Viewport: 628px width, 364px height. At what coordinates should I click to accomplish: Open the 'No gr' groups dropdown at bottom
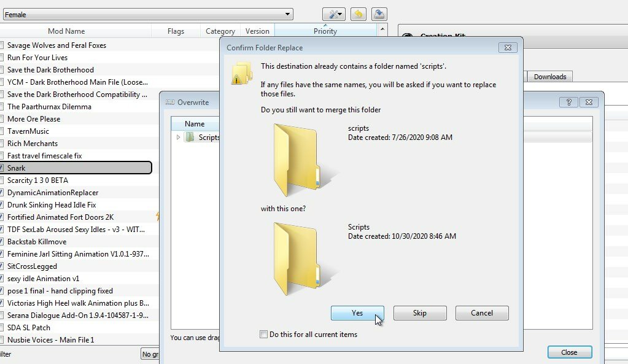click(x=150, y=354)
